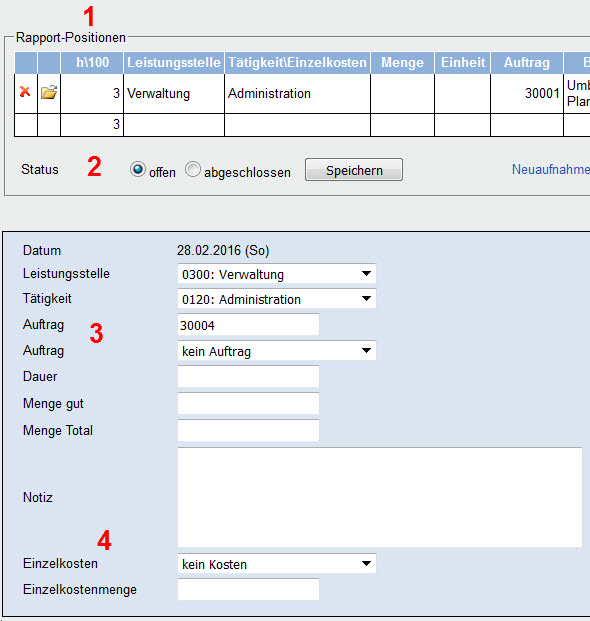Open the kein Auftrag dropdown

(277, 351)
